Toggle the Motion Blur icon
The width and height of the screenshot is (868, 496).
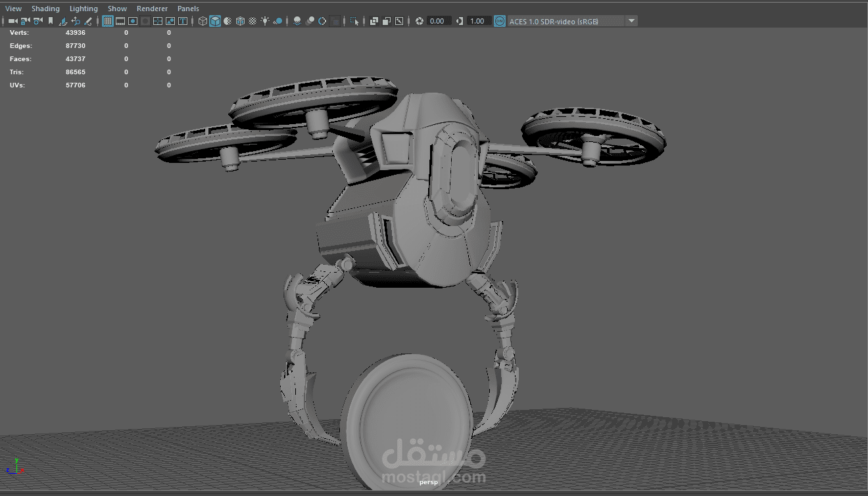click(310, 21)
